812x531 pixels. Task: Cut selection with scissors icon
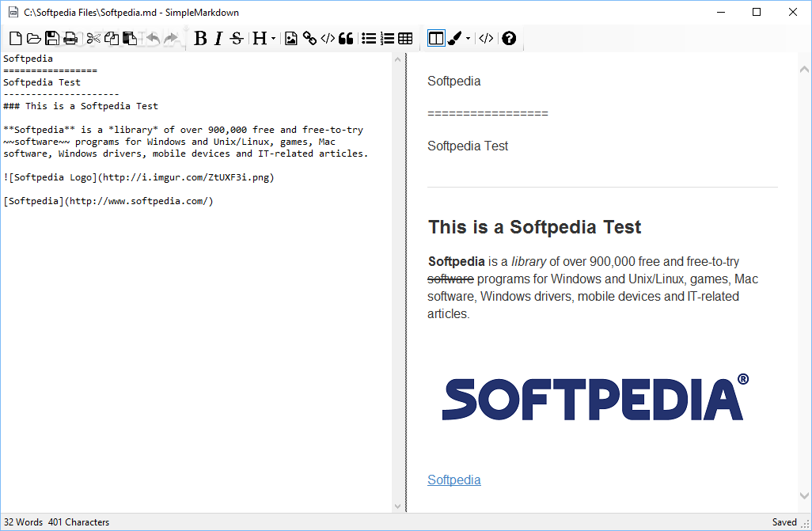[x=93, y=38]
